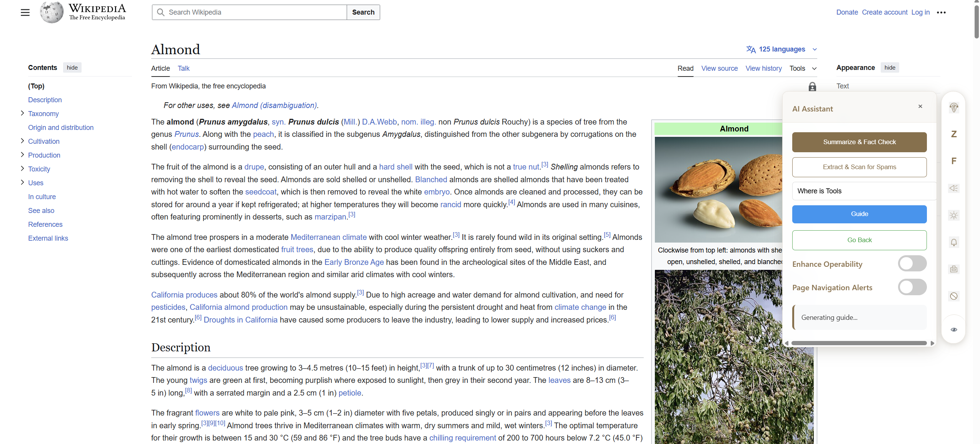This screenshot has height=444, width=980.
Task: Click the AI brain icon in side toolbar
Action: (953, 108)
